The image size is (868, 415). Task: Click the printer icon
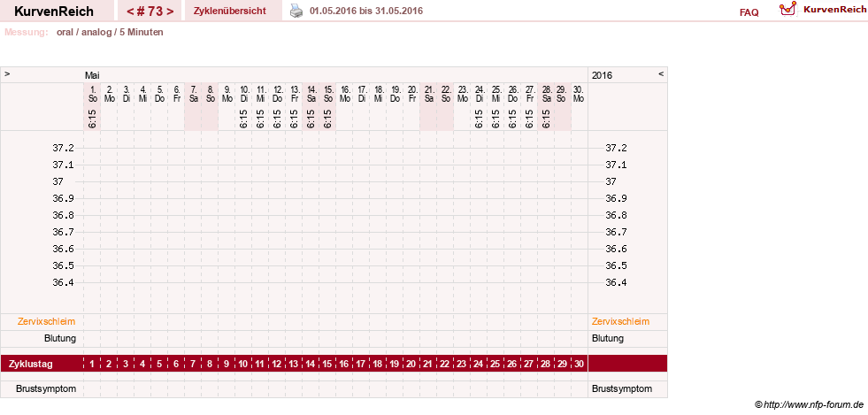click(296, 11)
